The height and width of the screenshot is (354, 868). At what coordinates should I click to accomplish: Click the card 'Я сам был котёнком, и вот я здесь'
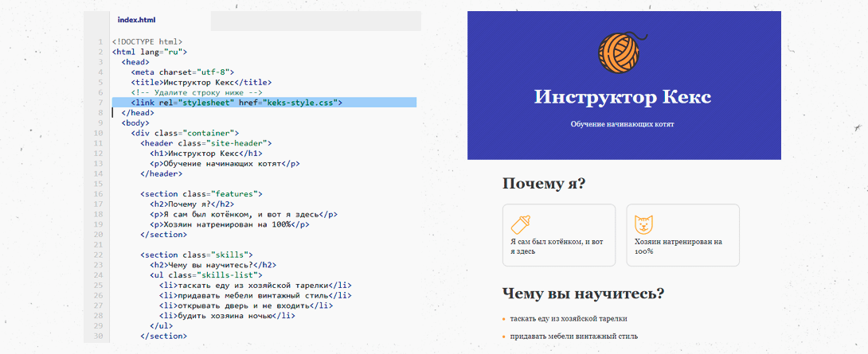pyautogui.click(x=559, y=235)
